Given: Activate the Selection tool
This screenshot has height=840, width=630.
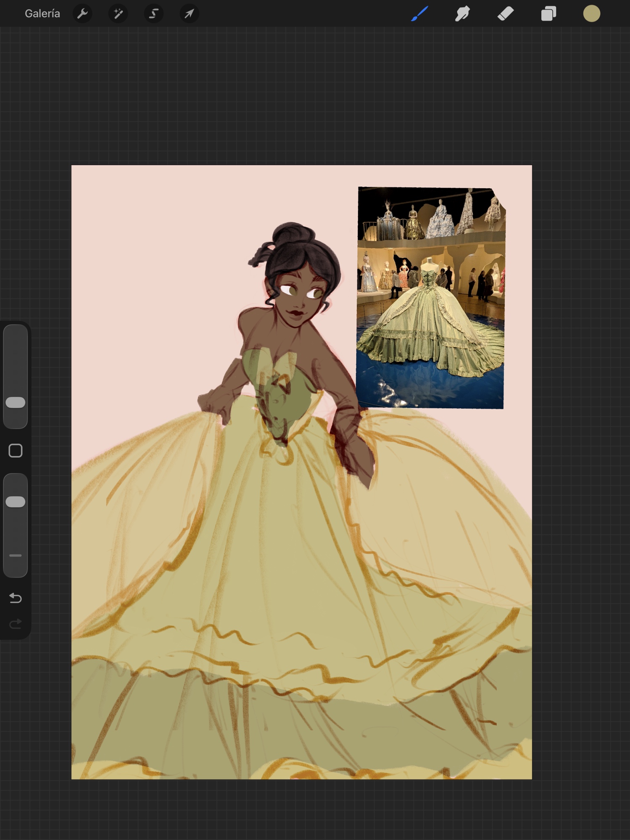Looking at the screenshot, I should 154,14.
